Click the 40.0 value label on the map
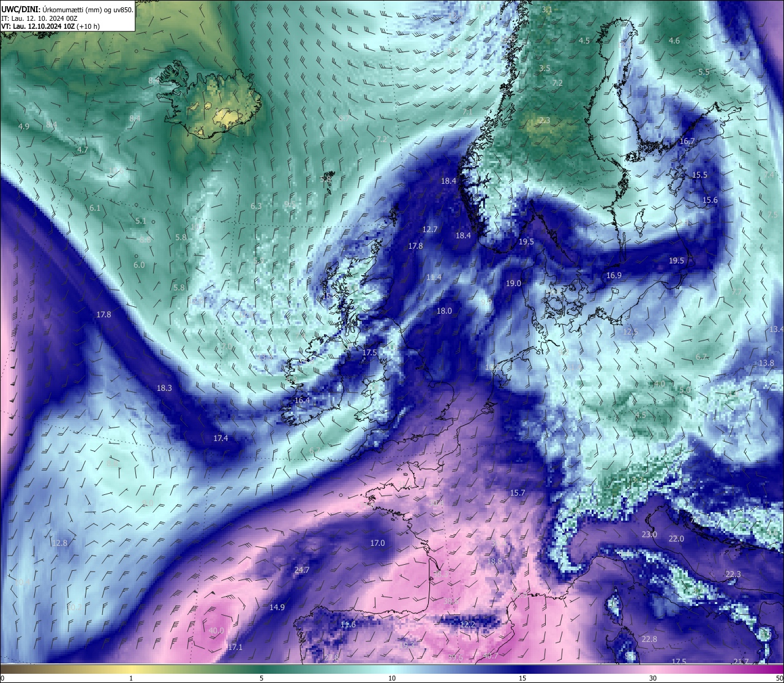The width and height of the screenshot is (784, 683). click(x=216, y=630)
